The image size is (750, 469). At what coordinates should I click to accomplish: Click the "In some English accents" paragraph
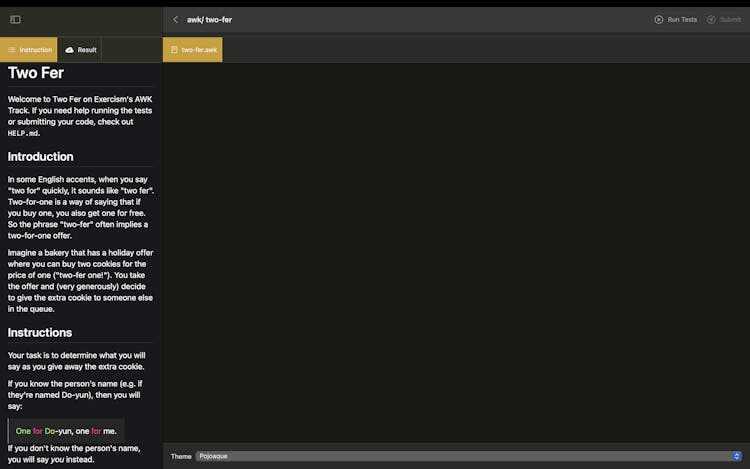tap(80, 207)
